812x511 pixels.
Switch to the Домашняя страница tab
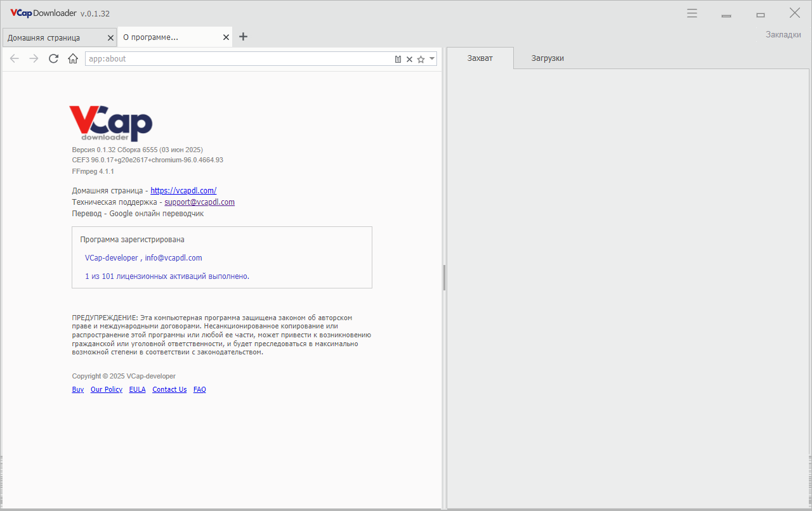(44, 37)
